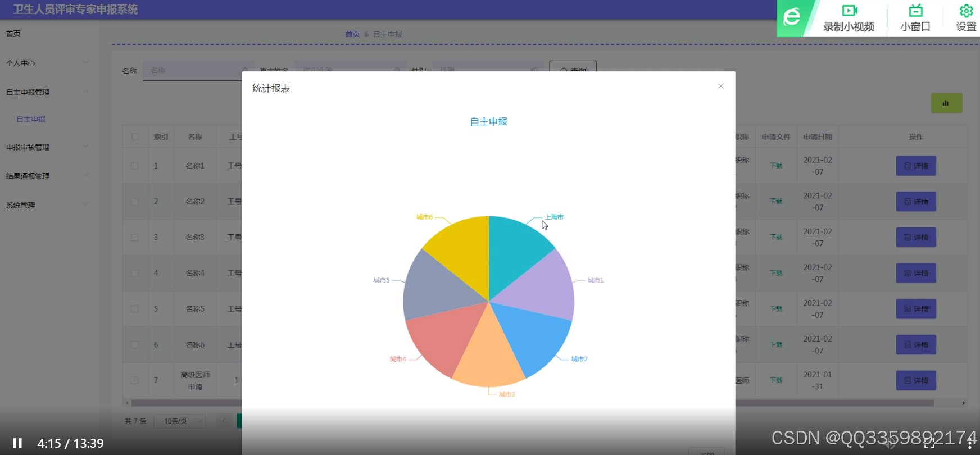Open the green statistics chart button
Image resolution: width=980 pixels, height=455 pixels.
tap(946, 103)
